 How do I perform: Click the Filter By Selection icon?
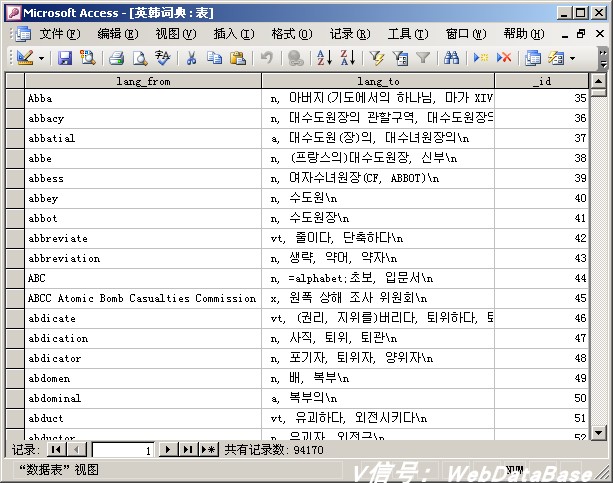pos(377,58)
